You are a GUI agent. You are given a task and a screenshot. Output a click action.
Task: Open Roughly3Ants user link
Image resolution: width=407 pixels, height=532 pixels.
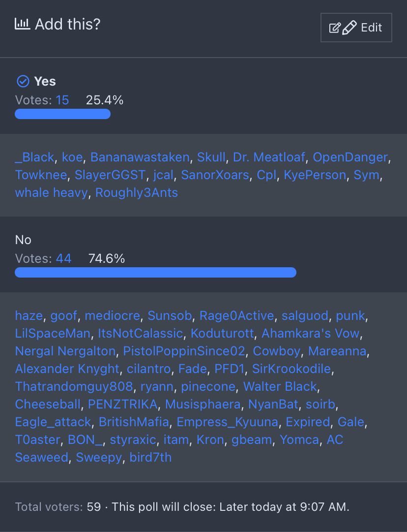[x=137, y=193]
